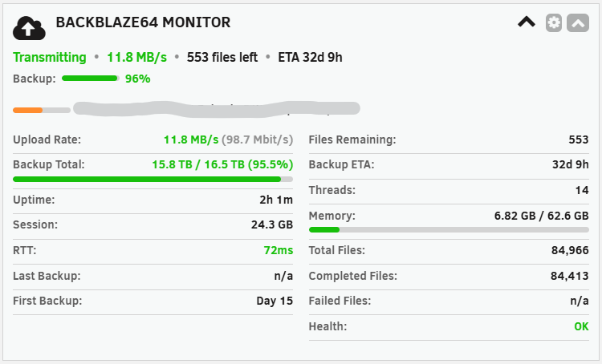Screen dimensions: 602x364
Task: Click the 2h 1m uptime value
Action: [x=276, y=200]
